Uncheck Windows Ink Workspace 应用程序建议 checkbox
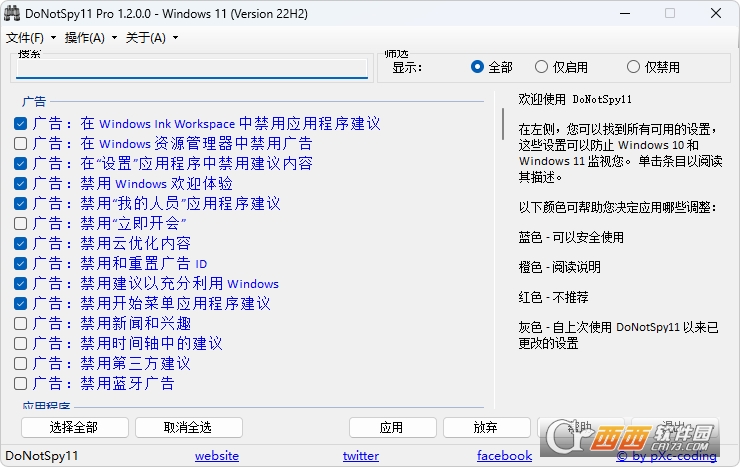Viewport: 740px width, 467px height. coord(20,124)
